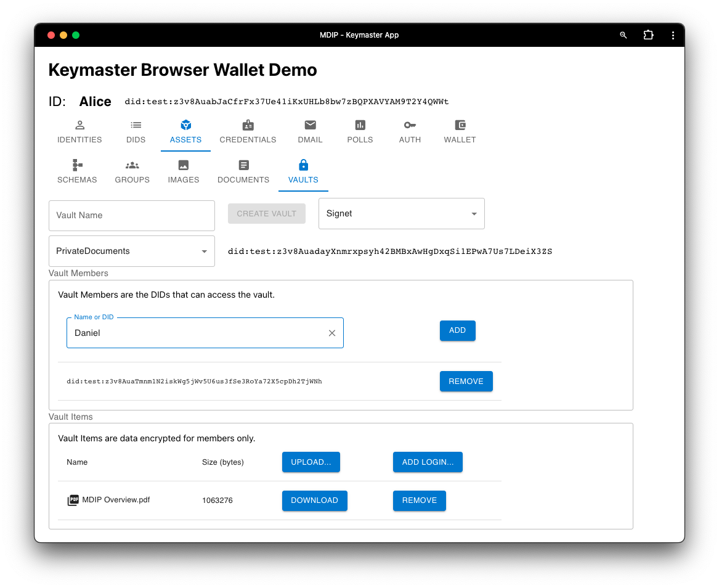The width and height of the screenshot is (719, 588).
Task: Click the Add member button
Action: [457, 330]
